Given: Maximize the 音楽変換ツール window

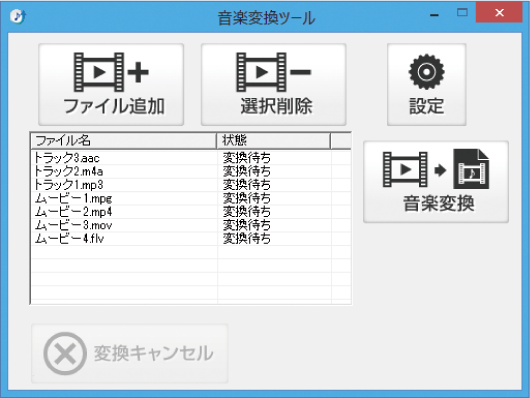Looking at the screenshot, I should click(x=462, y=13).
